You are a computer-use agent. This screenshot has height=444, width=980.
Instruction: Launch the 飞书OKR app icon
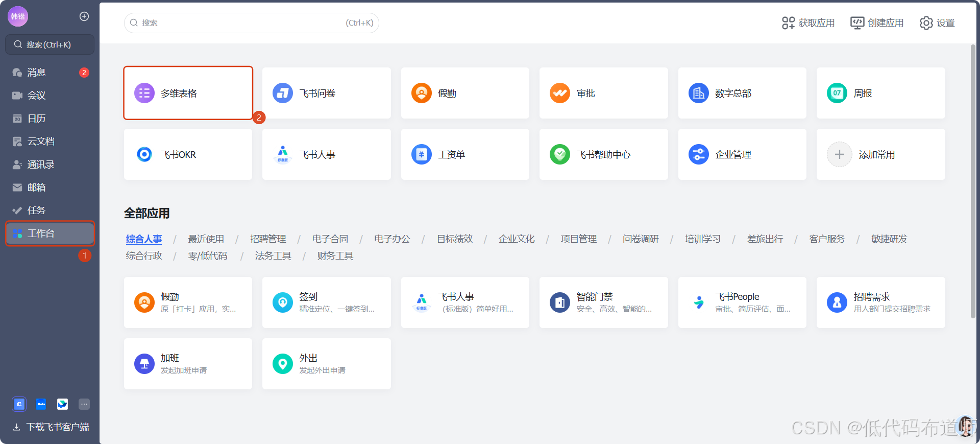(144, 154)
